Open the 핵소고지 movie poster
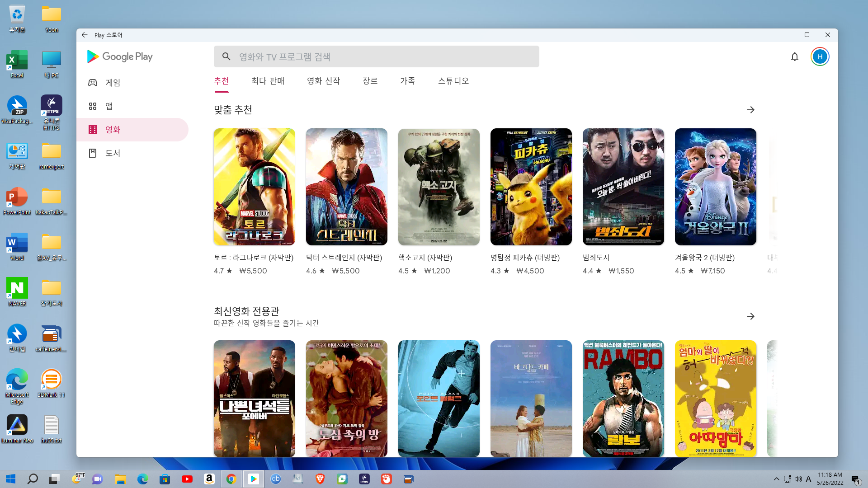Screen dimensions: 868x488 [x=439, y=187]
